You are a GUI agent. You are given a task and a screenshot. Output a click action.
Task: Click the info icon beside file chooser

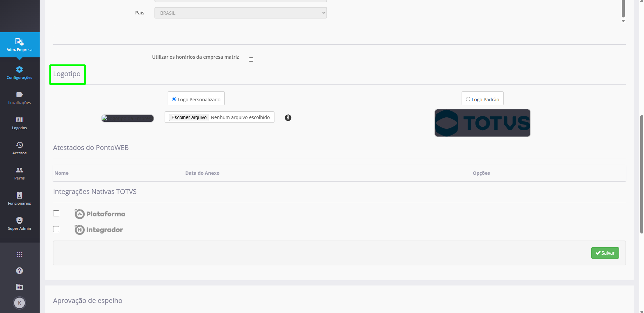pyautogui.click(x=288, y=118)
